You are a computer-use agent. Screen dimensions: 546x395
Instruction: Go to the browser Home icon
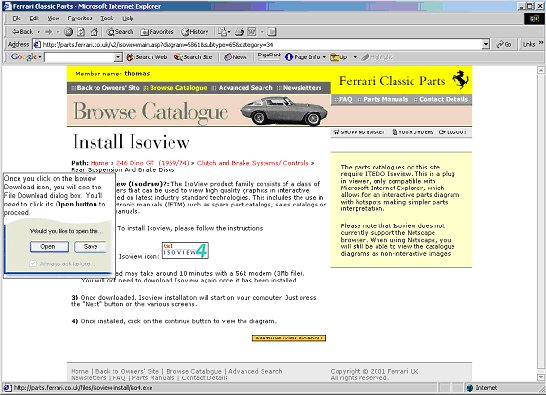[94, 32]
